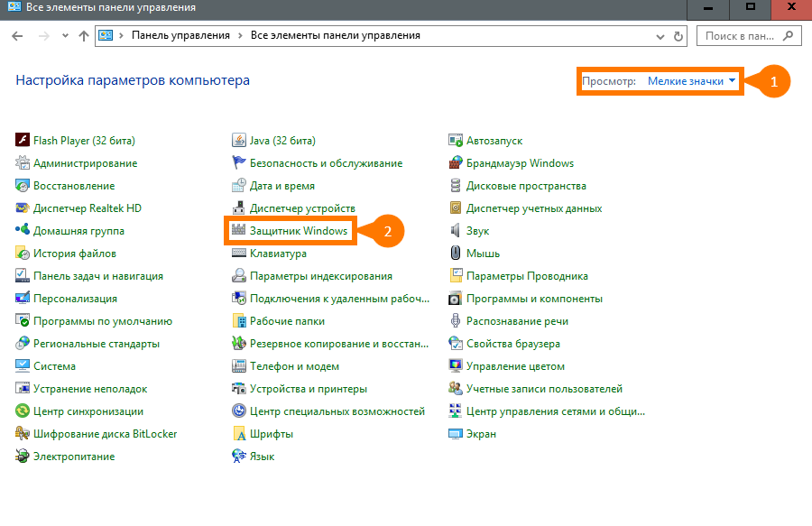Expand the address bar history chevron
The width and height of the screenshot is (812, 526).
point(660,36)
